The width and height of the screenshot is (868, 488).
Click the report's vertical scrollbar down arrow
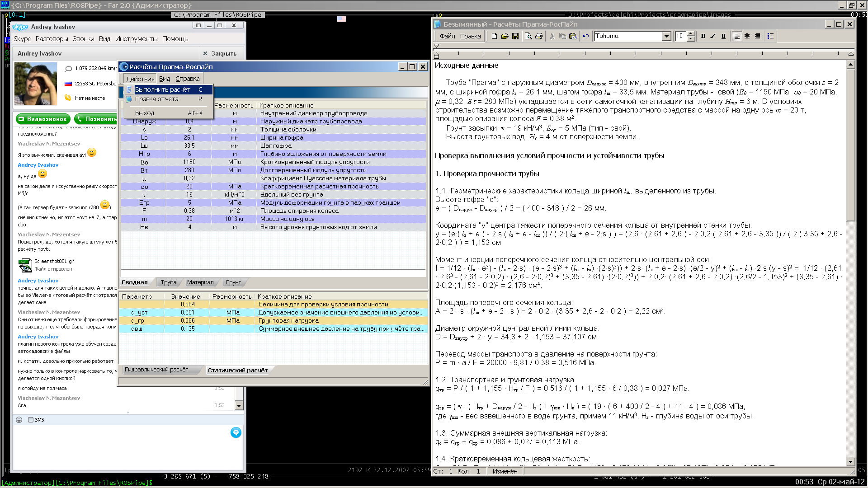pyautogui.click(x=851, y=462)
